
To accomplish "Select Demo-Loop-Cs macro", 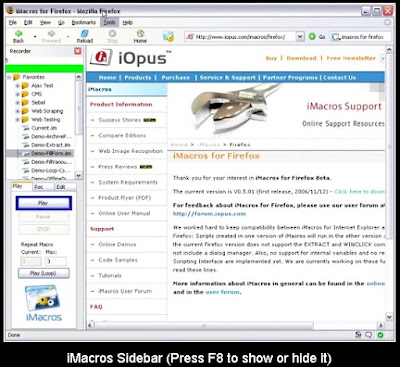I will 50,170.
